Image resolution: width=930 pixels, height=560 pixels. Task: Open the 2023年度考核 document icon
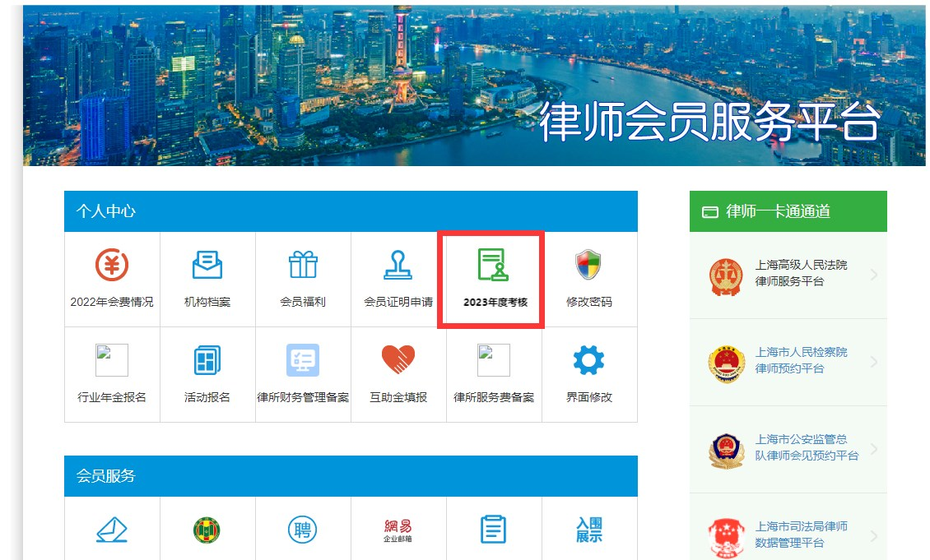[494, 266]
